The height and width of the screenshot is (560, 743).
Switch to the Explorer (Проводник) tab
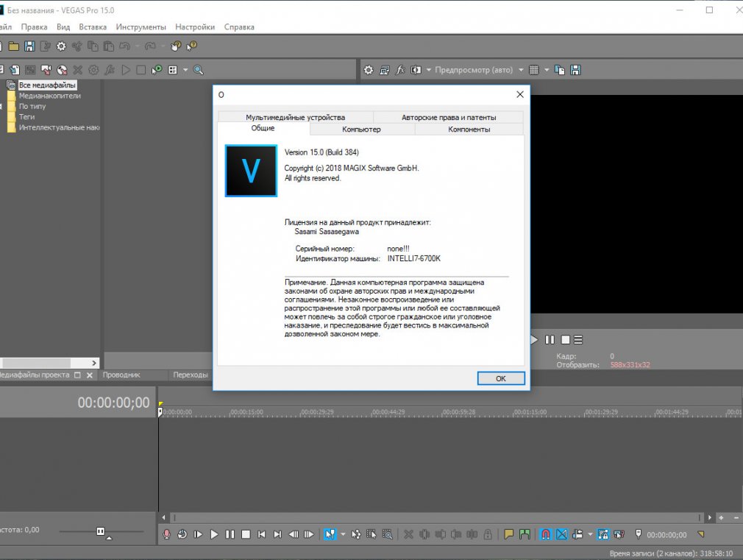[x=121, y=375]
